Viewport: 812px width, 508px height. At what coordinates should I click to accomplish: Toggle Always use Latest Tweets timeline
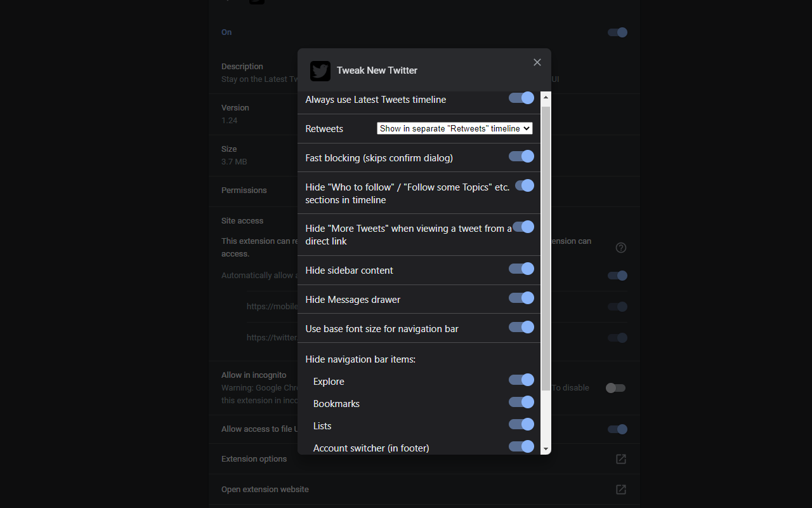(521, 98)
